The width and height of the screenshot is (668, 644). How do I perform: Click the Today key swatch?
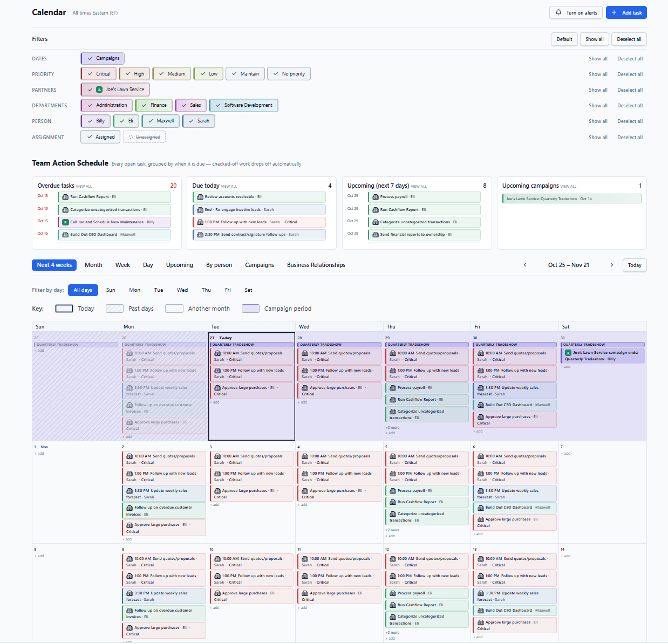64,309
